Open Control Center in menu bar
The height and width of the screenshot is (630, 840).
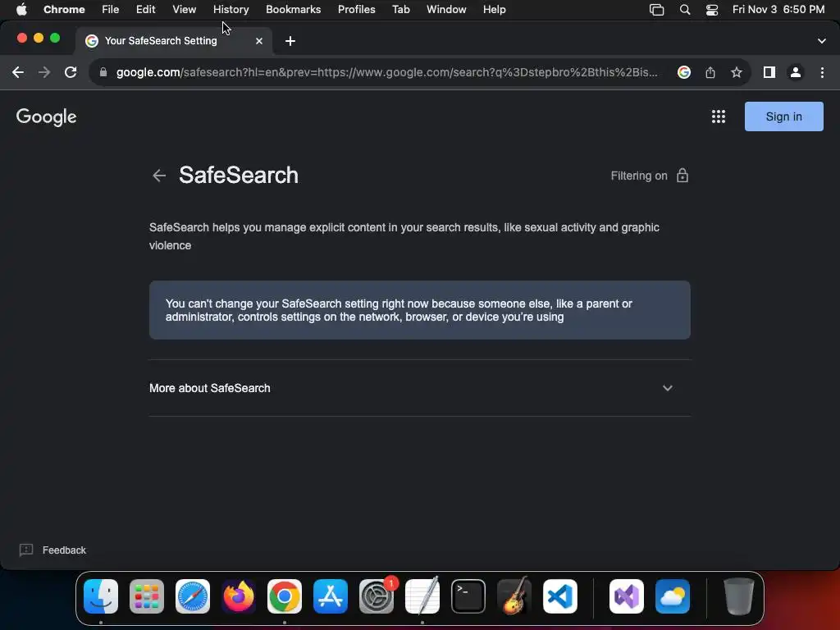(x=711, y=10)
